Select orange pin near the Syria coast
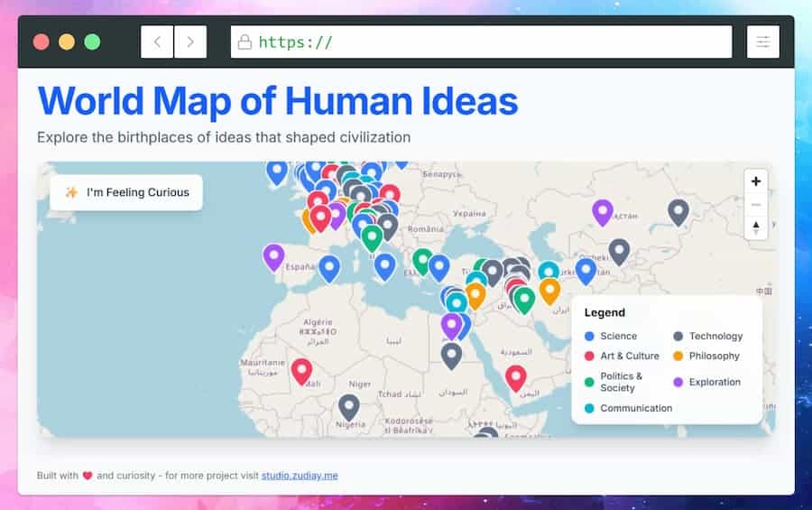The image size is (812, 510). coord(475,295)
